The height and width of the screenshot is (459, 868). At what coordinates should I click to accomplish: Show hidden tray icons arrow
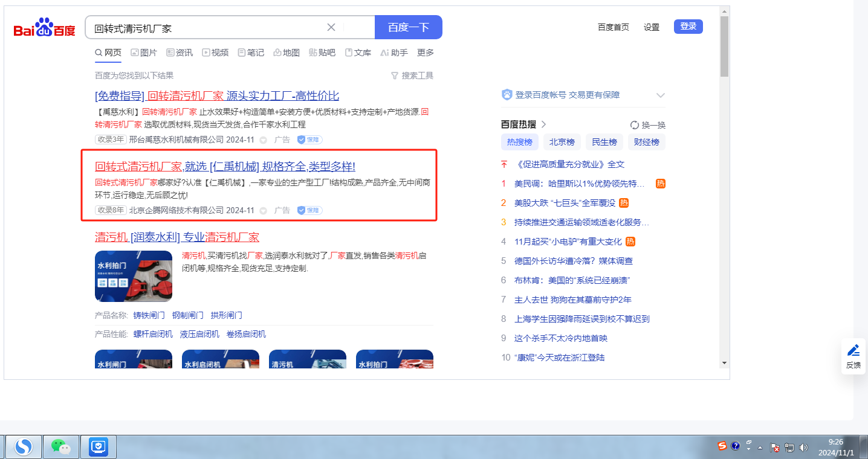pyautogui.click(x=760, y=447)
